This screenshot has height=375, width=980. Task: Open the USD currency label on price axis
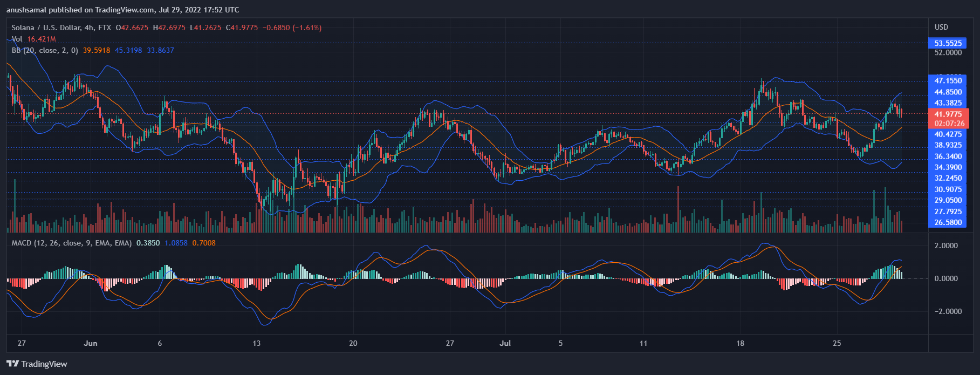pyautogui.click(x=941, y=27)
